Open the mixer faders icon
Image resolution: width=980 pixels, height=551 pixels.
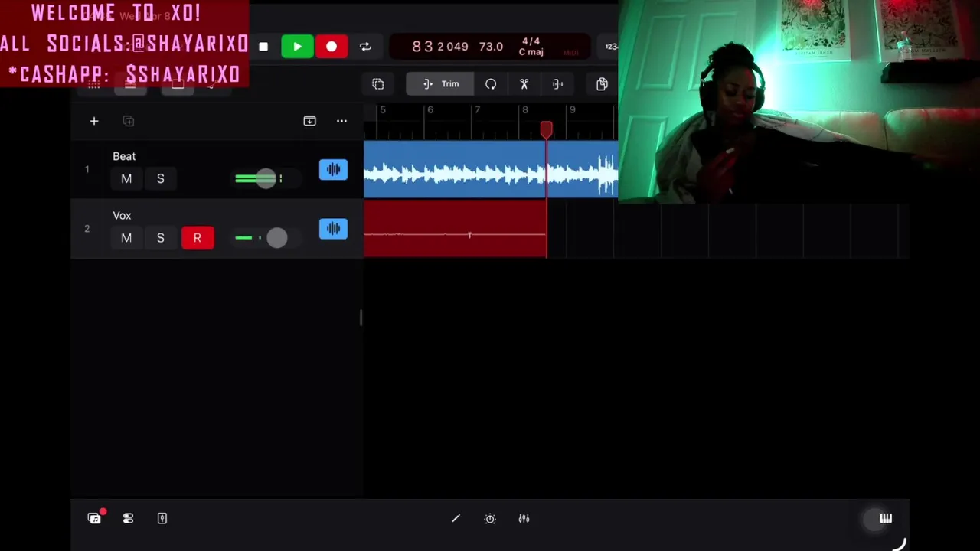pos(524,518)
